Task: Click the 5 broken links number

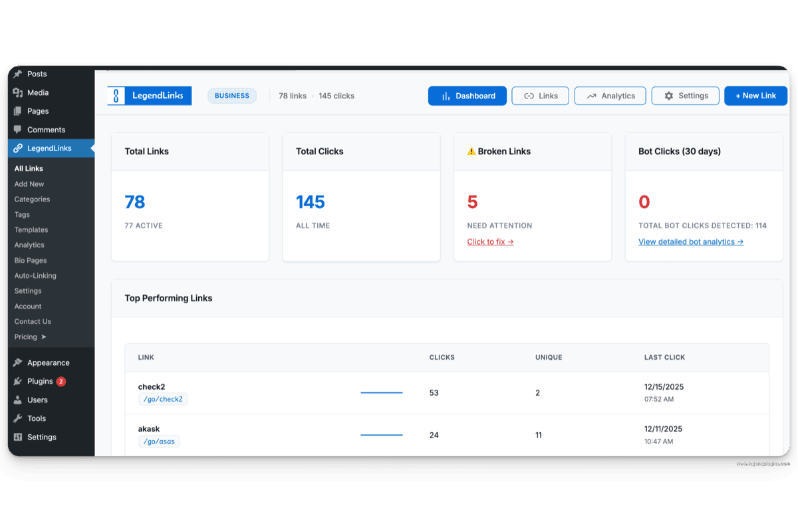Action: (x=473, y=201)
